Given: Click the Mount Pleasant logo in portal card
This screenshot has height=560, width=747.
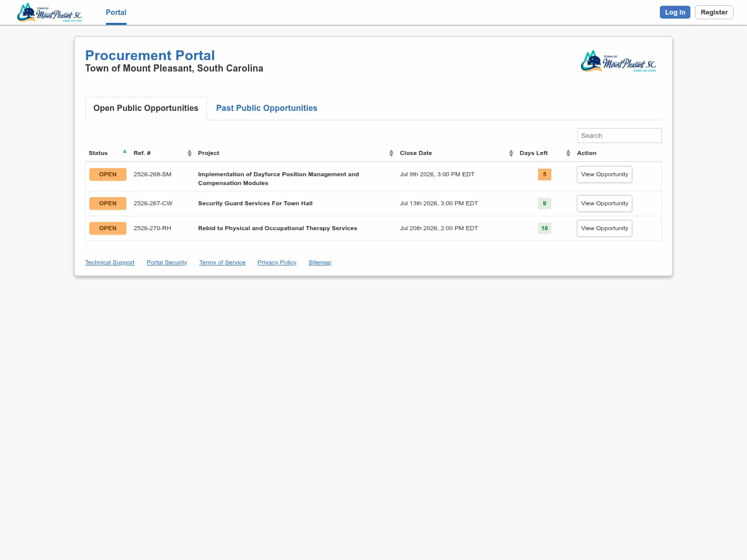Looking at the screenshot, I should point(618,62).
